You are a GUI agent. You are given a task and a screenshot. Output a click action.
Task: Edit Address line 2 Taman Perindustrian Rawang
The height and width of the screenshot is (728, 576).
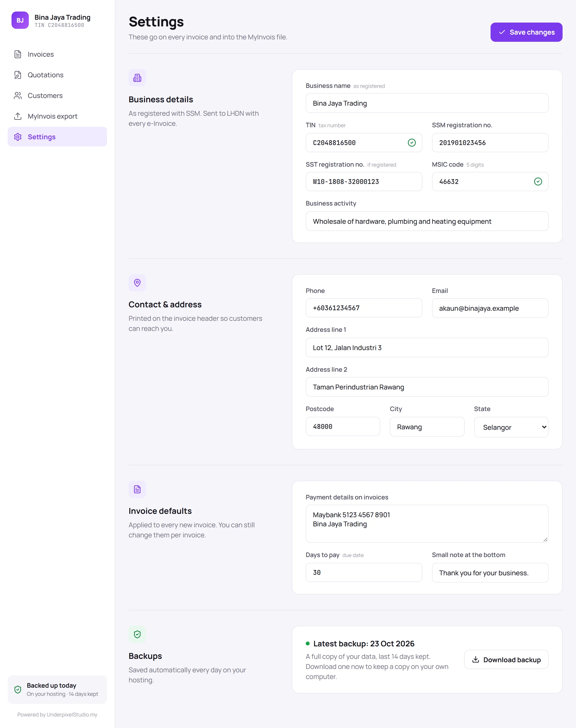point(427,387)
